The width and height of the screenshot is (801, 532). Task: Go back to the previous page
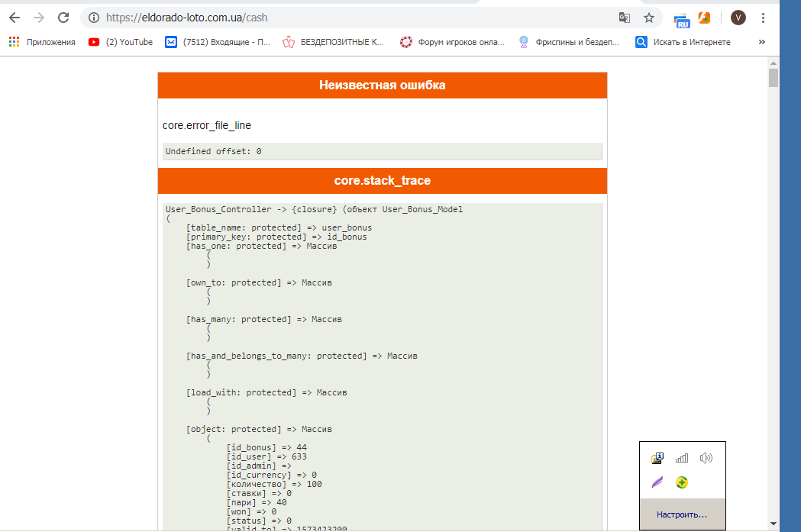coord(15,18)
